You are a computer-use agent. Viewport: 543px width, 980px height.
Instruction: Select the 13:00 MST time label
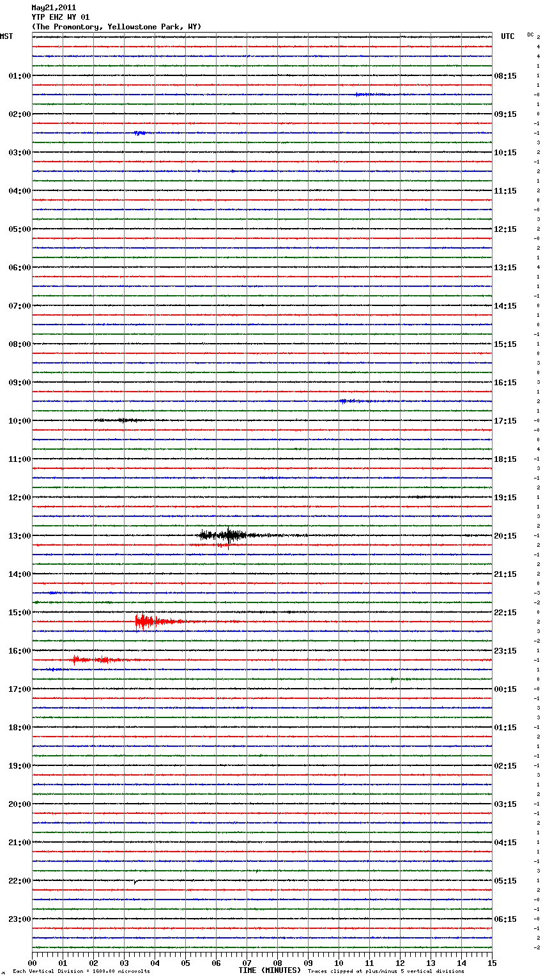click(20, 536)
